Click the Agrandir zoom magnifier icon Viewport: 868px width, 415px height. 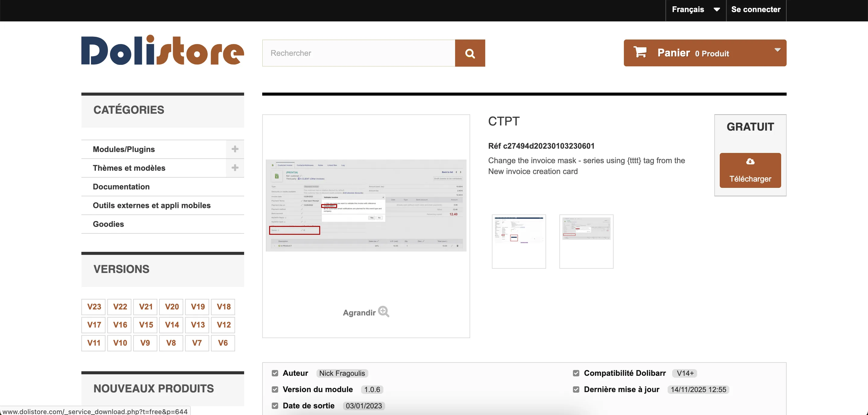[383, 312]
